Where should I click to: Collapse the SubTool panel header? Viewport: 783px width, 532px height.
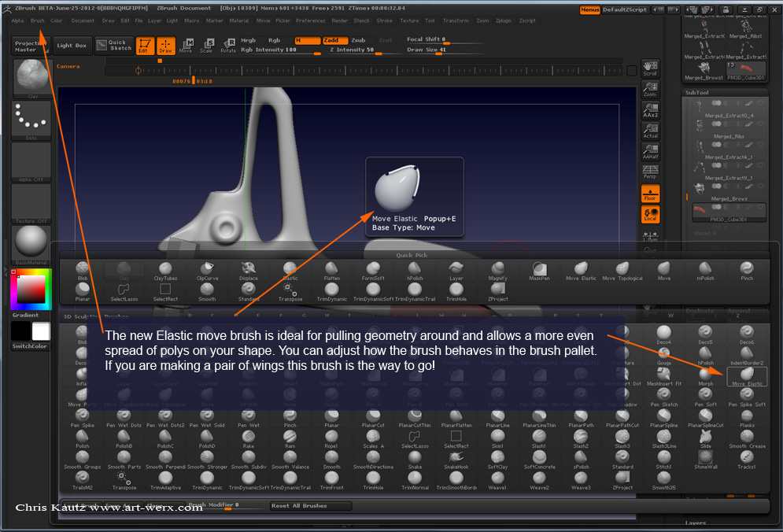coord(696,92)
